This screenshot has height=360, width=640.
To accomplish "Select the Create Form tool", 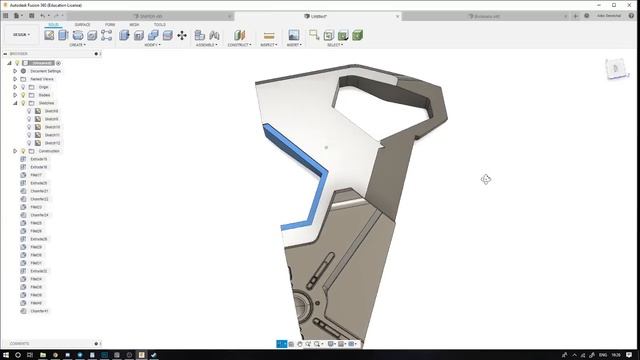I will click(107, 35).
